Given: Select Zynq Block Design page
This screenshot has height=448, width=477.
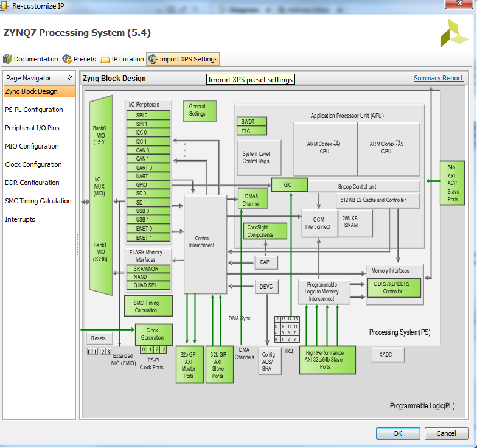Looking at the screenshot, I should tap(39, 91).
